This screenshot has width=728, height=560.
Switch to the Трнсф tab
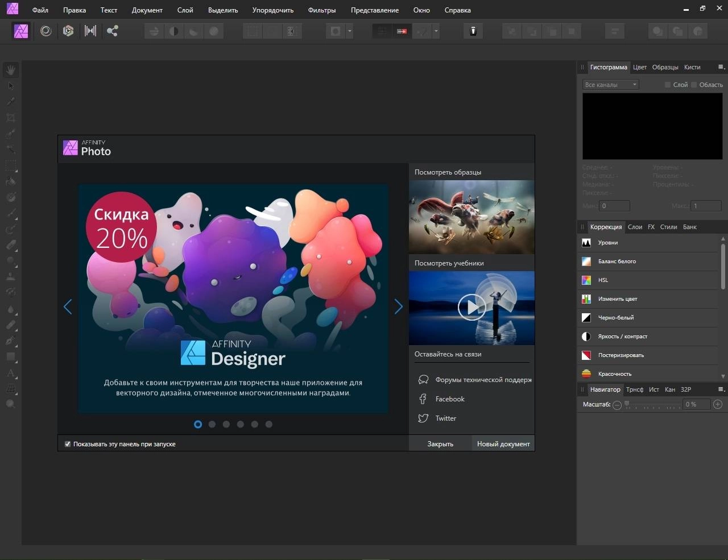point(635,389)
